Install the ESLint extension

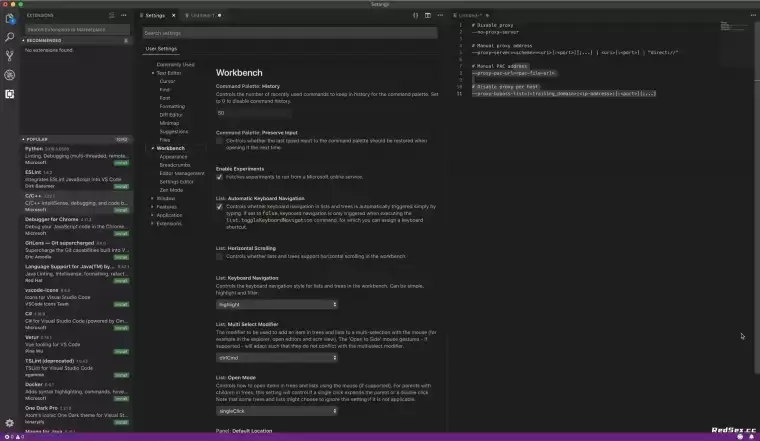coord(121,187)
